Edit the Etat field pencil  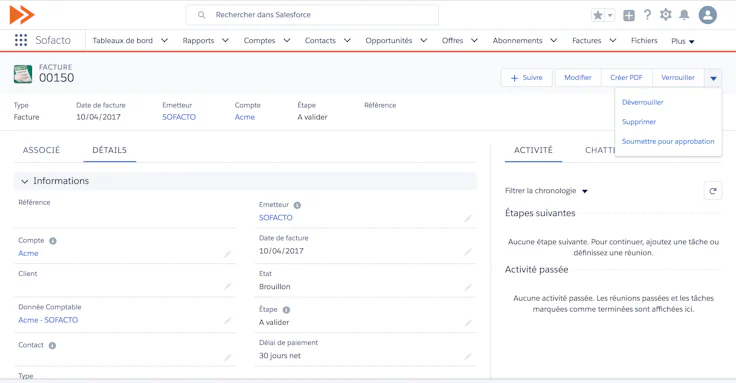point(468,287)
